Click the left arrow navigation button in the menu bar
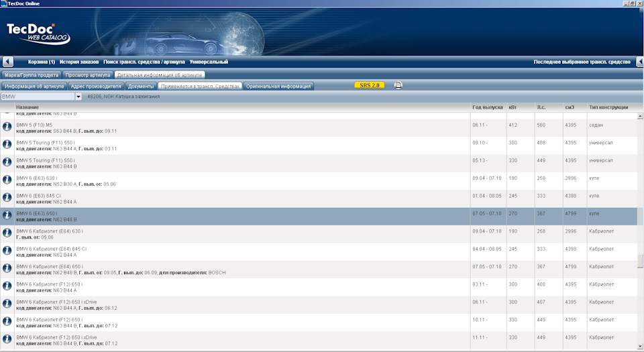Screen dimensions: 644x352 [7, 62]
